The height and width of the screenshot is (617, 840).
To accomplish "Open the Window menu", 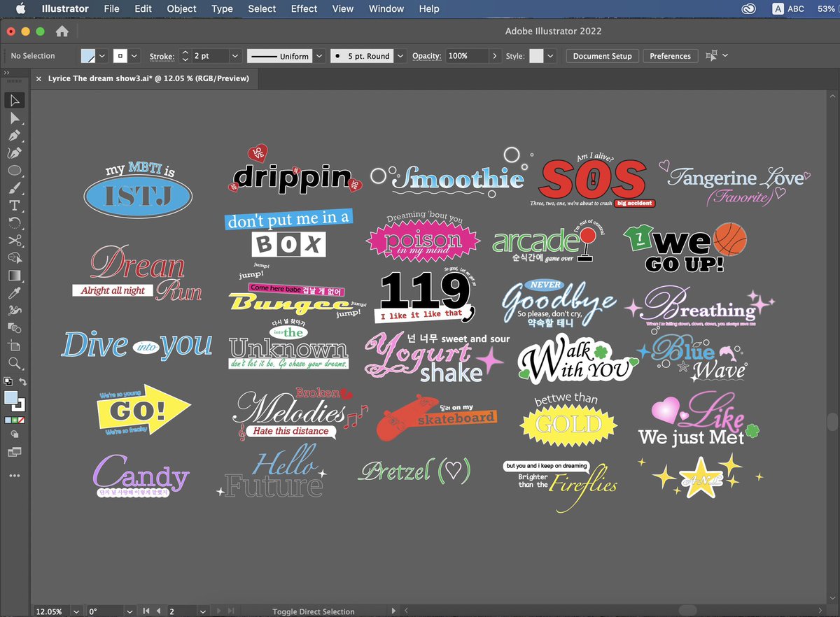I will pos(386,8).
